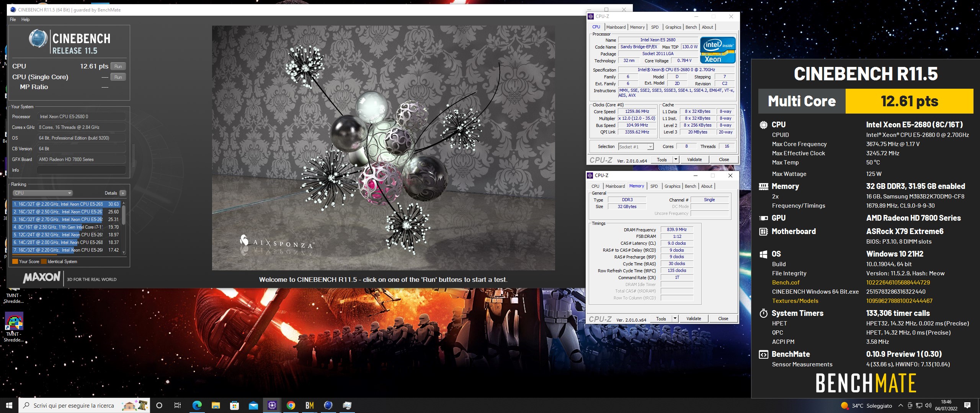Open the taskbar clock and calendar
The width and height of the screenshot is (980, 413).
pos(946,405)
